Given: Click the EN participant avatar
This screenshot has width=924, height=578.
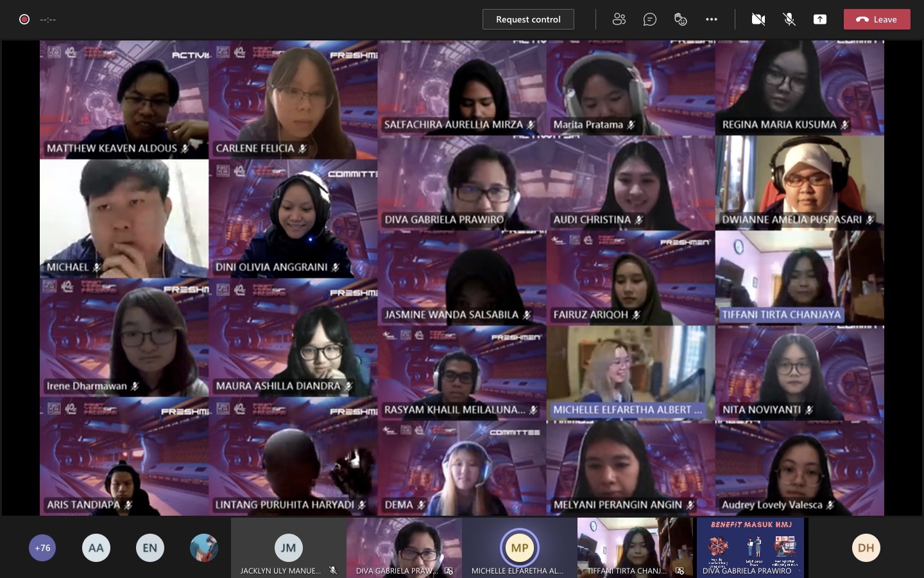Looking at the screenshot, I should [150, 548].
